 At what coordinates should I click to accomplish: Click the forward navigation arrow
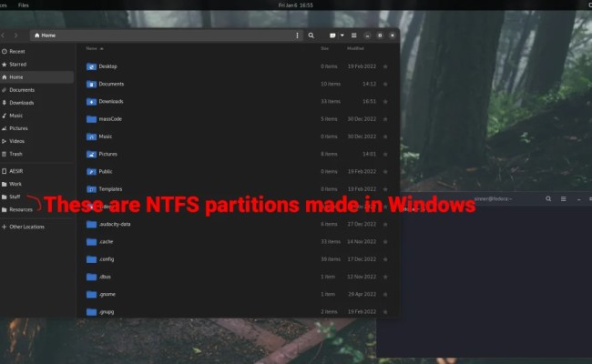[15, 35]
